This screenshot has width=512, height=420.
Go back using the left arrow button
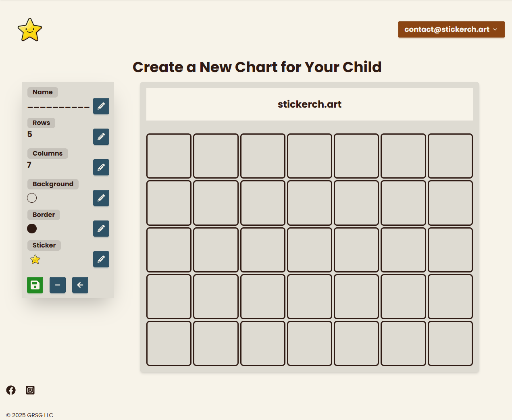(x=80, y=285)
